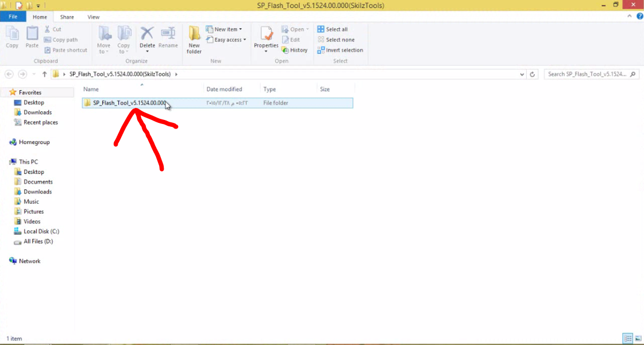The image size is (644, 345).
Task: Open Music under This PC
Action: tap(31, 201)
